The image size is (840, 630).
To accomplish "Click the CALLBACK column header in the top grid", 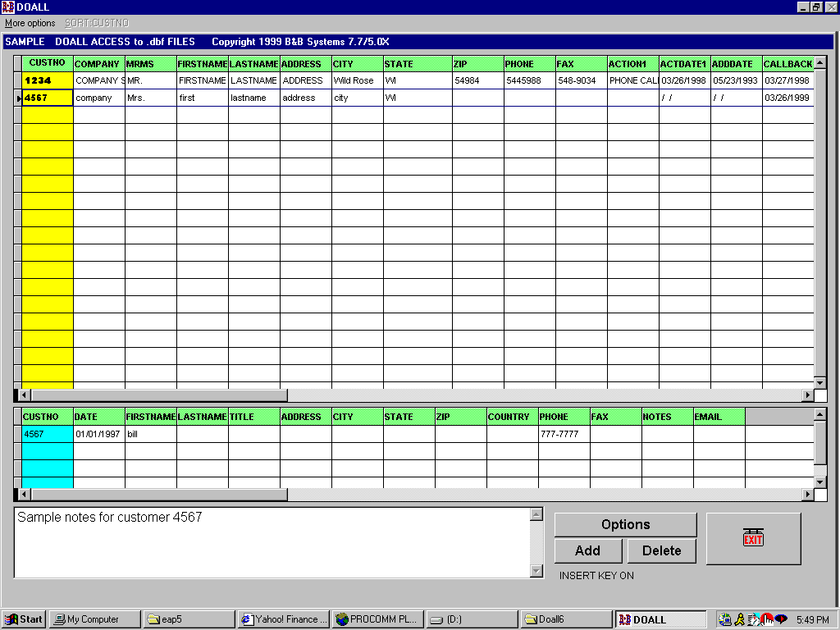I will [x=787, y=64].
